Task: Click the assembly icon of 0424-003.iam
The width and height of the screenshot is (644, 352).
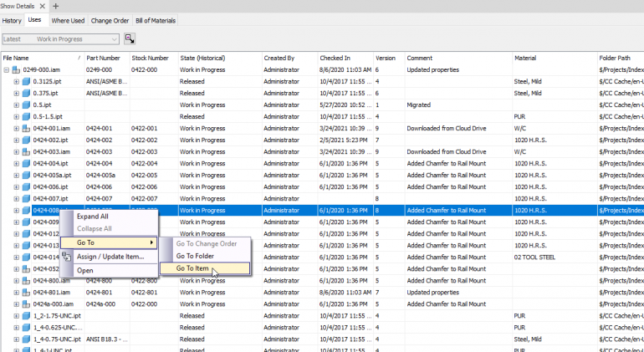Action: [26, 151]
